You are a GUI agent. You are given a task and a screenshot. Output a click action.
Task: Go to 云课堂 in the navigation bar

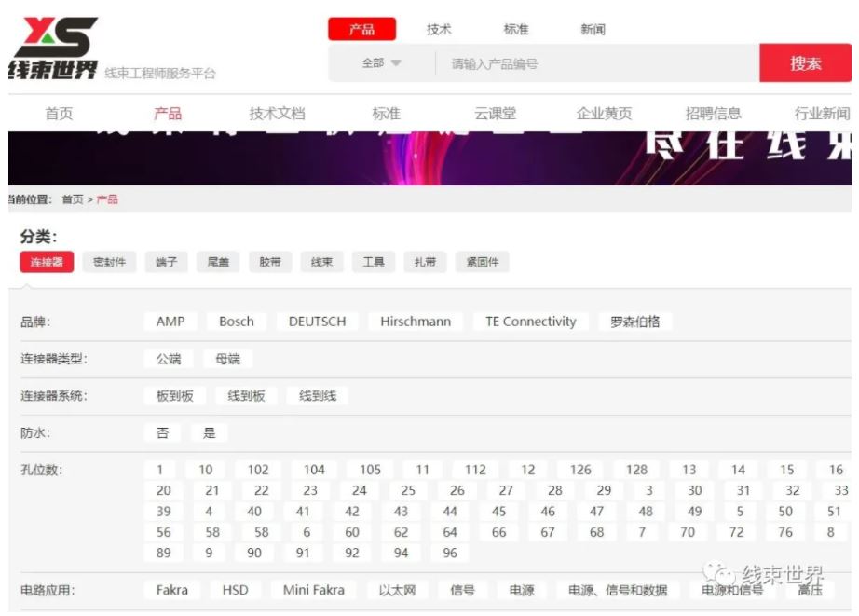pos(495,114)
